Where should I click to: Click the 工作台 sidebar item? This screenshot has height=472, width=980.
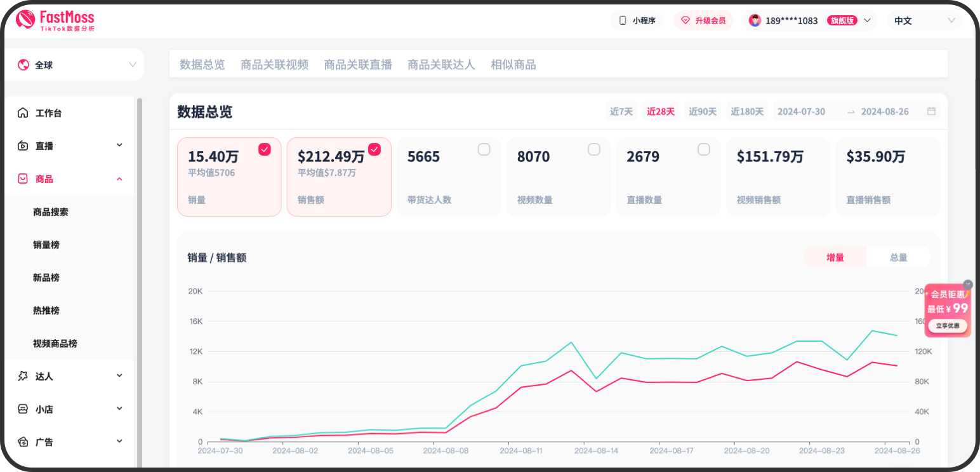pos(70,113)
